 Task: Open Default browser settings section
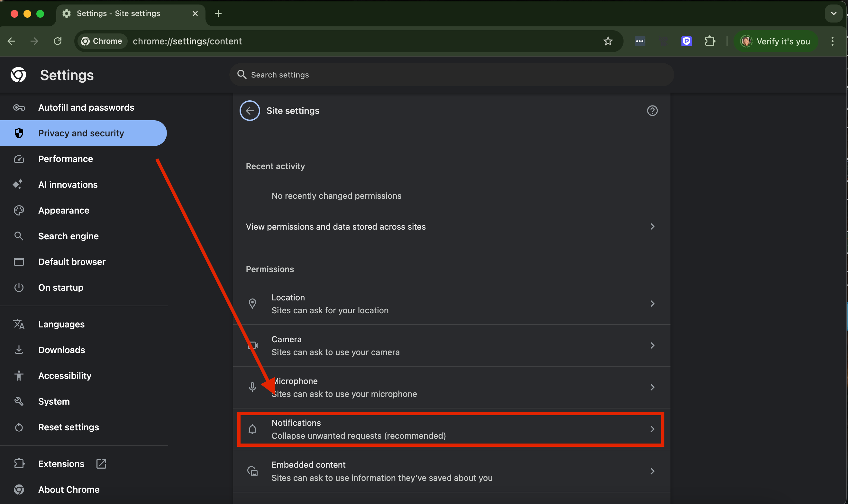coord(83,262)
